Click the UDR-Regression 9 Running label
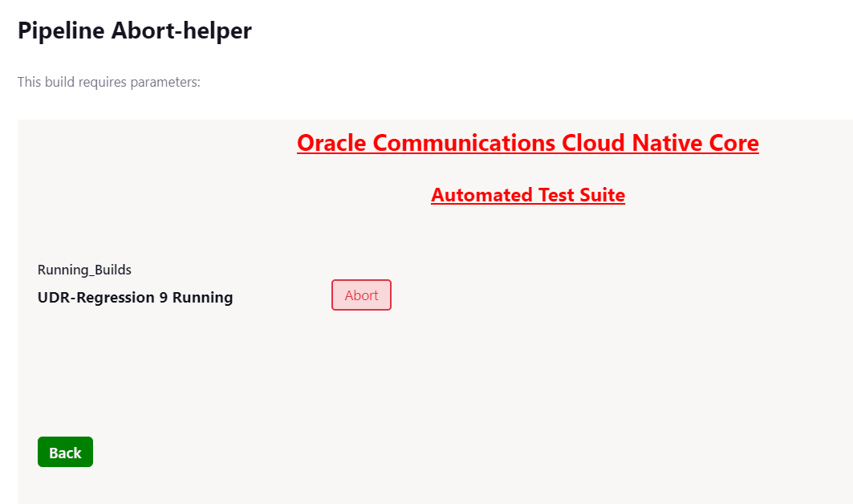 tap(135, 297)
